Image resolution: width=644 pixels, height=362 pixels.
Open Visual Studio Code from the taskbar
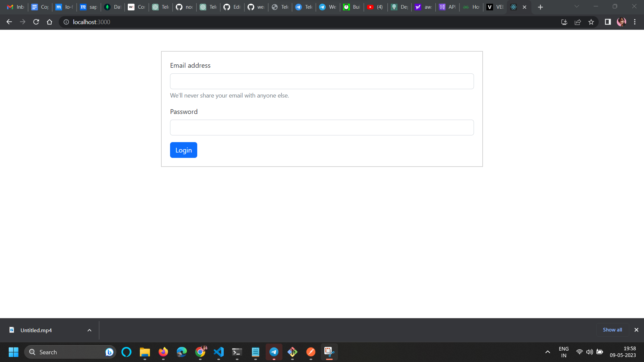pyautogui.click(x=218, y=352)
